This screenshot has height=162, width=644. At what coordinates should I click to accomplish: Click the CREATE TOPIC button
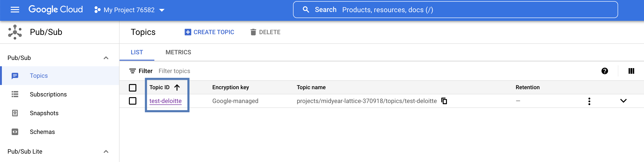tap(209, 32)
